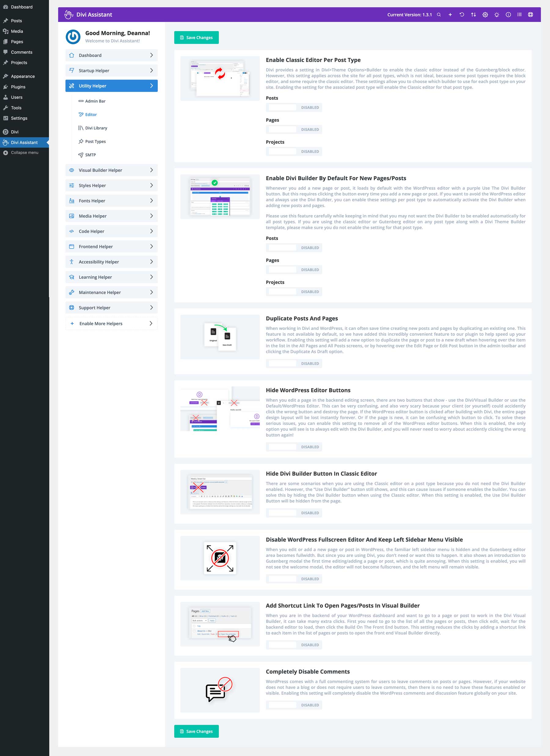Enable the Completely Disable Comments toggle
Screen dimensions: 550x756
(x=281, y=705)
